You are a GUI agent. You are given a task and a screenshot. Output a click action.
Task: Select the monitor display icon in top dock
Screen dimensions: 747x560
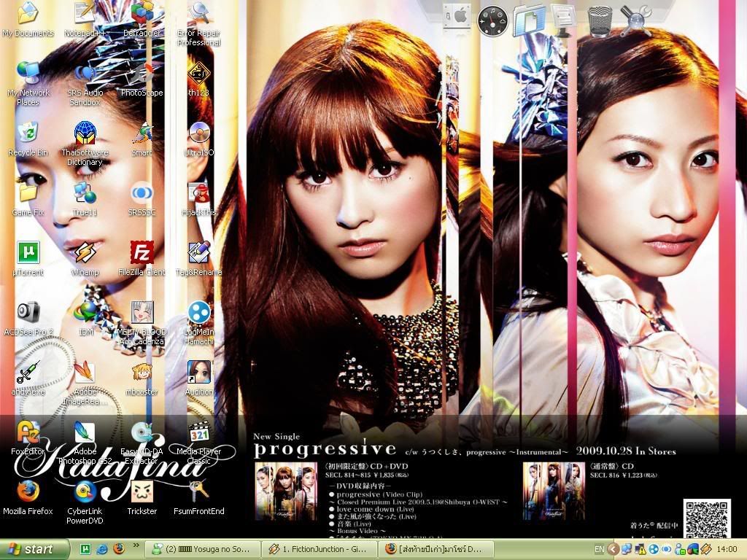pos(563,20)
